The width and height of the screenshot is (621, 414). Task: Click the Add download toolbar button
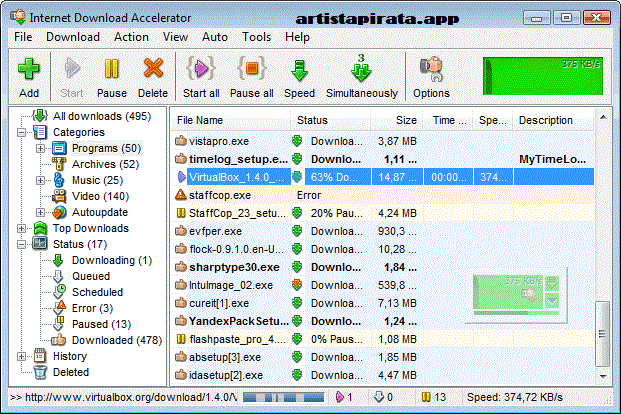tap(29, 78)
